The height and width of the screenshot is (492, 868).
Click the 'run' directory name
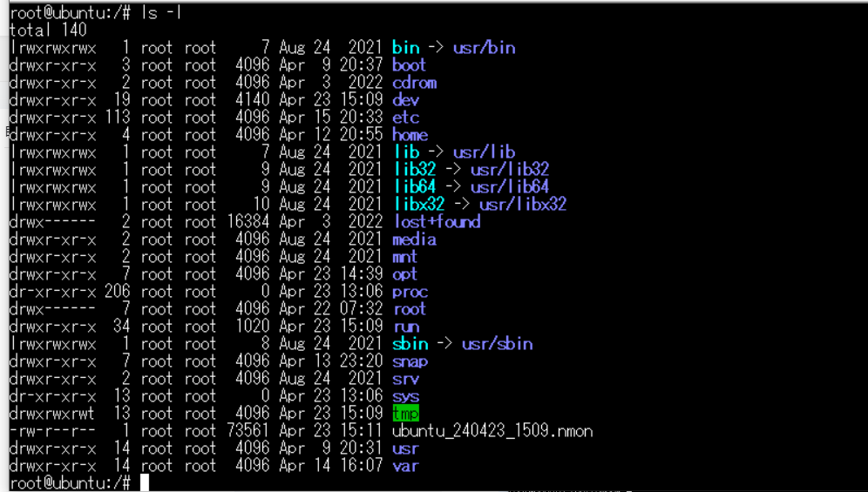(406, 327)
